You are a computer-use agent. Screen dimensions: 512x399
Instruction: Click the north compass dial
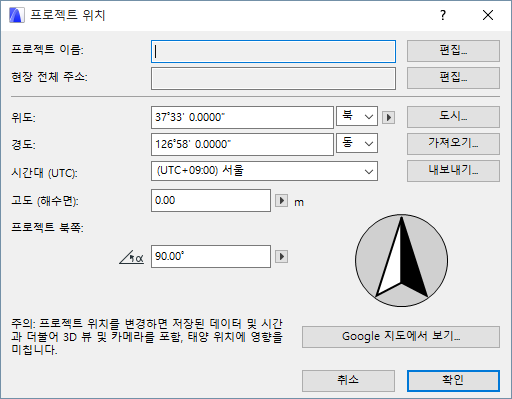(401, 260)
